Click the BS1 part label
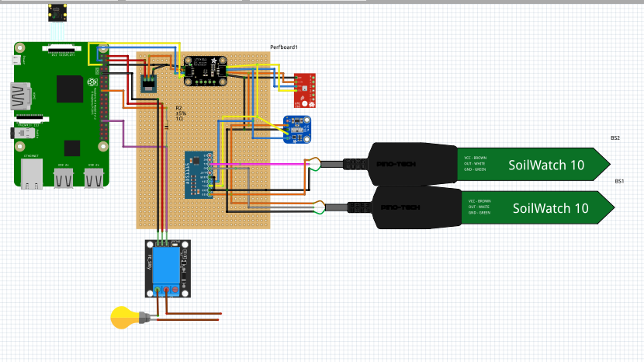 [619, 182]
